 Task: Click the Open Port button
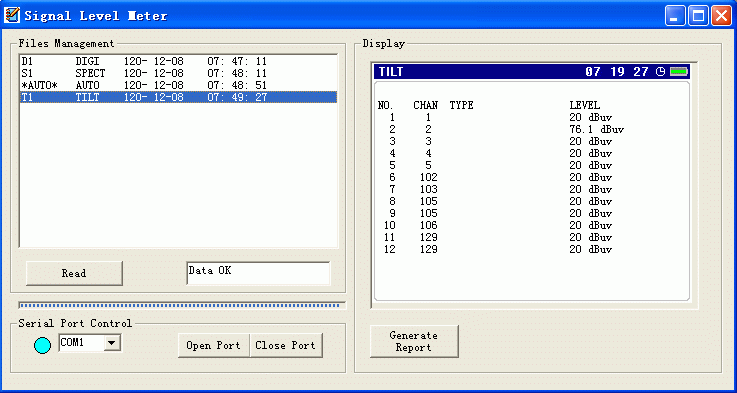(213, 346)
